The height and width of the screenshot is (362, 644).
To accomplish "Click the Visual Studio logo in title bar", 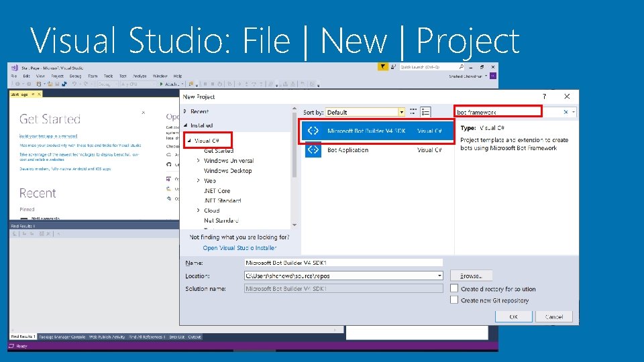I will pyautogui.click(x=15, y=68).
